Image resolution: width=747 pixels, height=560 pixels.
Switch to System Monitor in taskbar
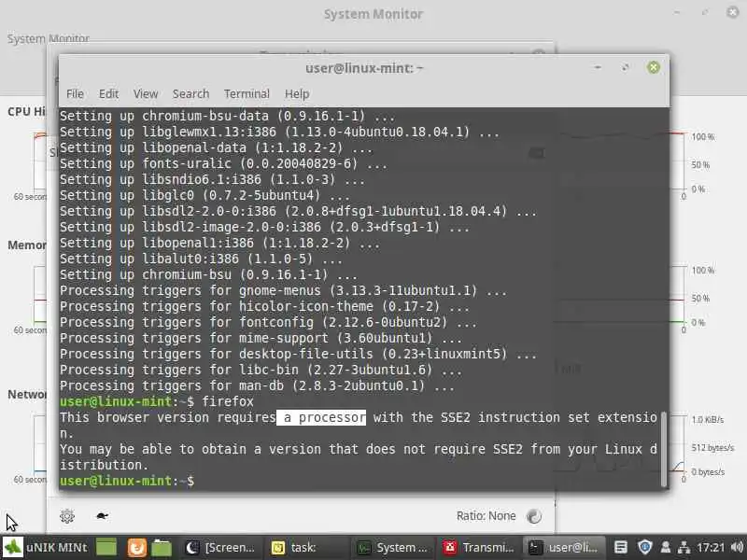pyautogui.click(x=392, y=548)
